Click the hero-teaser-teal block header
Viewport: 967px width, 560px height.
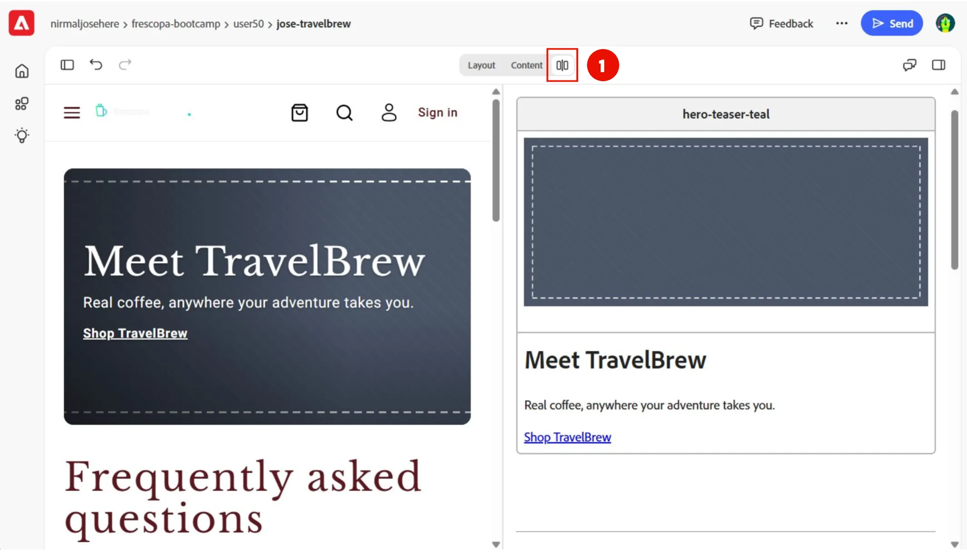726,114
